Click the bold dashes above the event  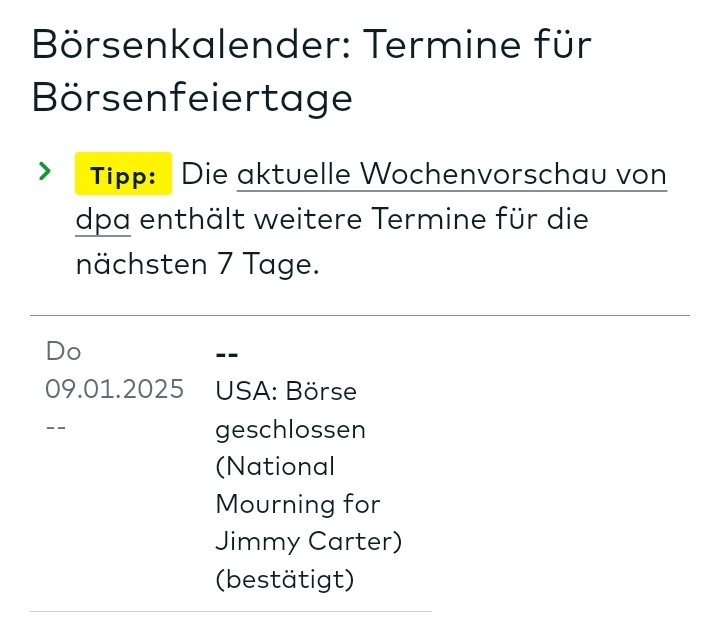tap(226, 354)
